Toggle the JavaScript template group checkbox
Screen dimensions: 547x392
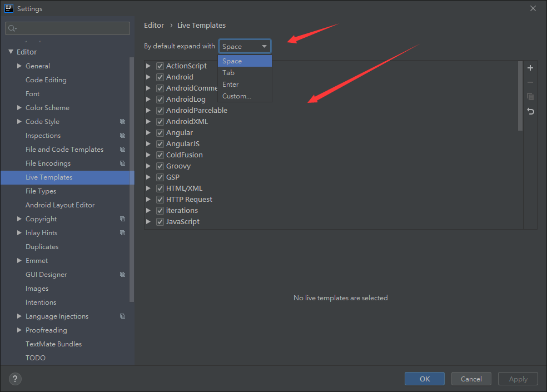[160, 222]
